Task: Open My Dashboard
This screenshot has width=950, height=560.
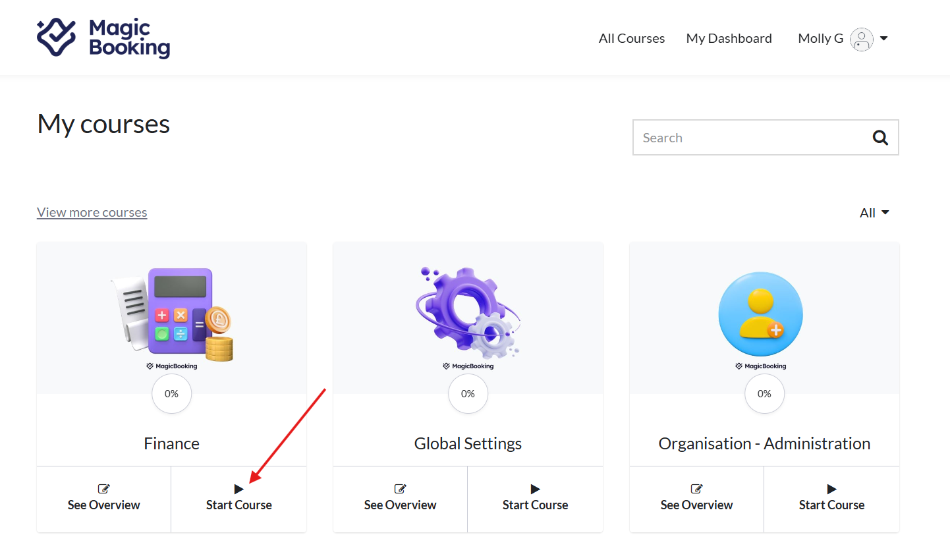Action: pos(729,38)
